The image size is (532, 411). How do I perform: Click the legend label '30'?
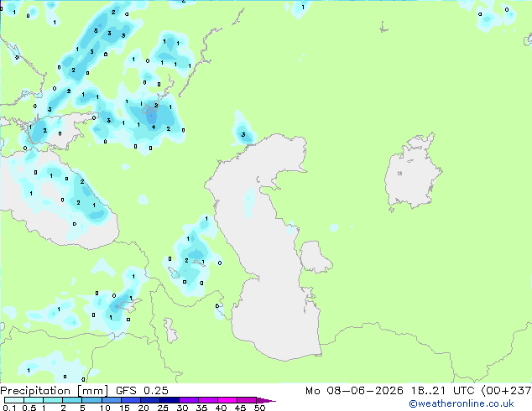[x=182, y=408]
